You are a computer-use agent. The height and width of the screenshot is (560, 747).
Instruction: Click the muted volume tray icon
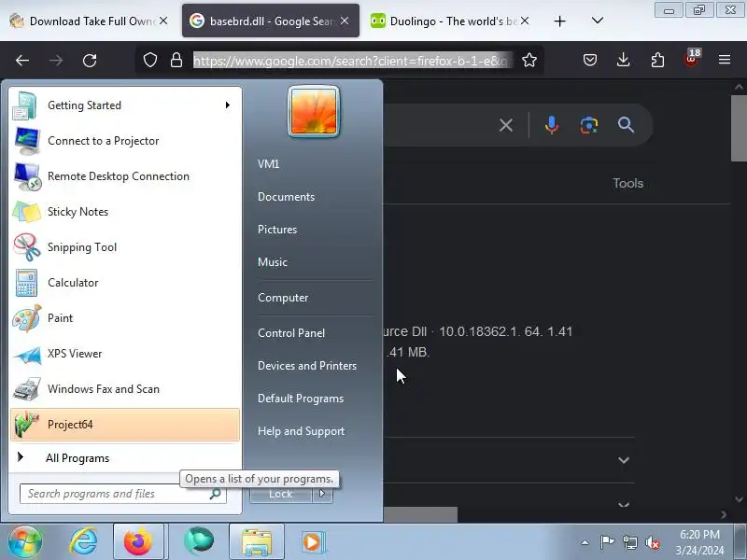click(652, 542)
